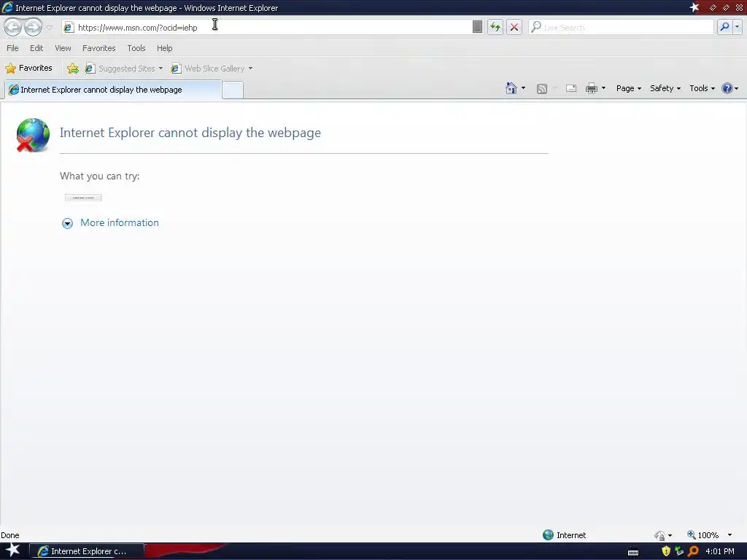Click the Live Search input box
The image size is (747, 560).
click(x=622, y=28)
